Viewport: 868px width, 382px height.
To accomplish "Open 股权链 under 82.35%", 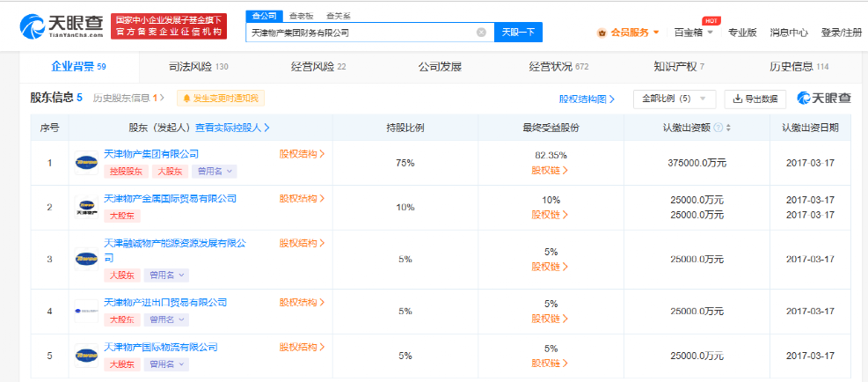I will point(550,170).
